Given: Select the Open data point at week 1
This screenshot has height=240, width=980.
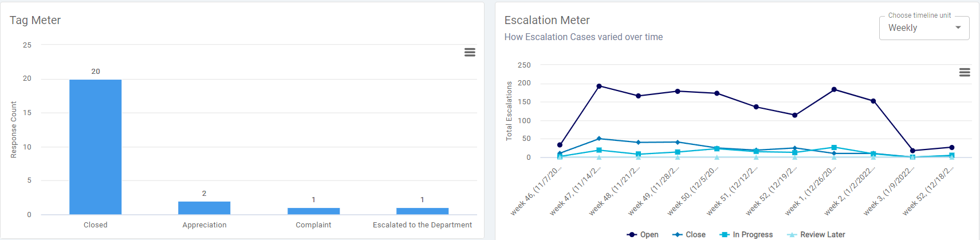Looking at the screenshot, I should point(834,89).
